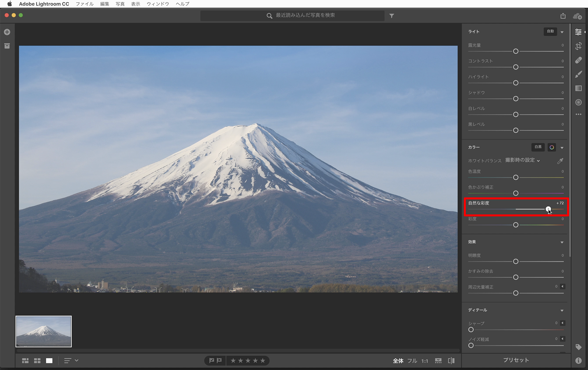Open the ウィンドウ menu
This screenshot has width=588, height=370.
(x=158, y=4)
